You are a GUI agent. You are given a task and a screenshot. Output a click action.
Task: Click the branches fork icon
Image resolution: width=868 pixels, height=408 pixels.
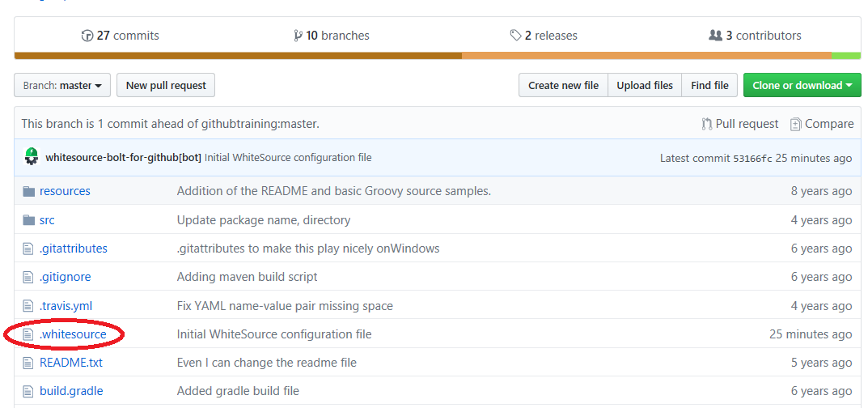coord(298,36)
